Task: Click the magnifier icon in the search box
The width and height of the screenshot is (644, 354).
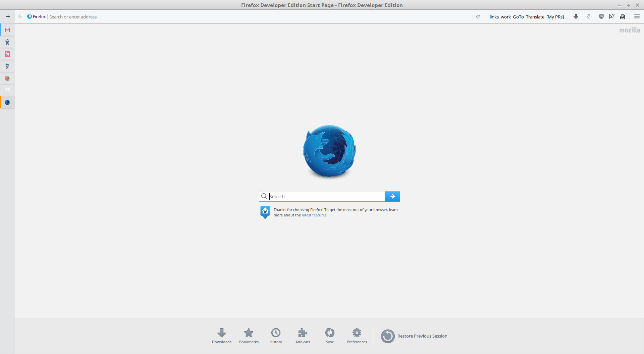Action: tap(264, 196)
